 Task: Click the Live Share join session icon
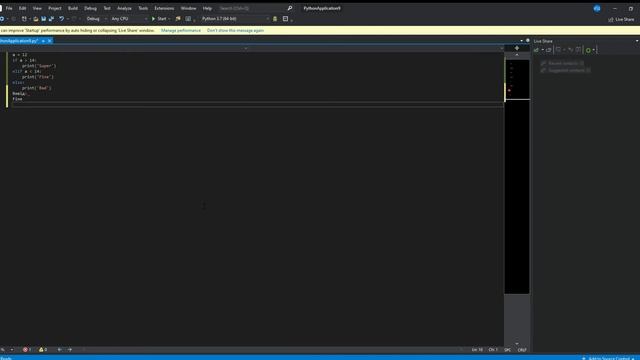click(549, 50)
